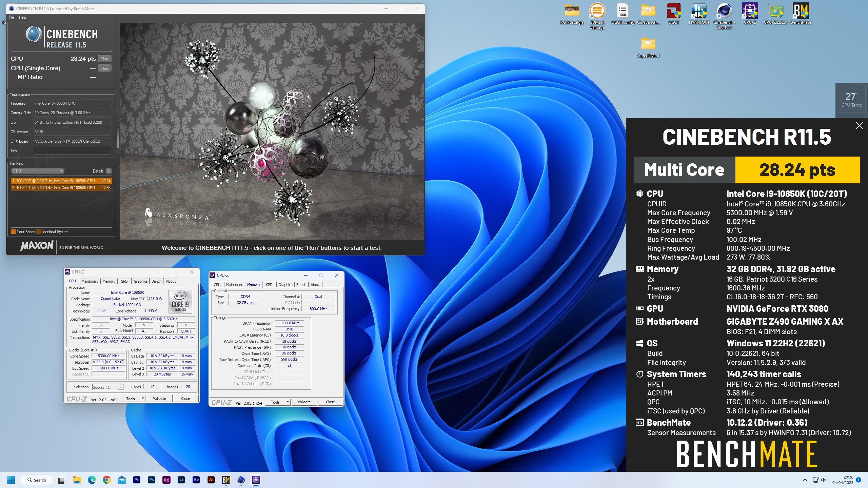Screen dimensions: 868x488
Task: Switch to Memory tab in left CPU-Z
Action: tap(109, 281)
